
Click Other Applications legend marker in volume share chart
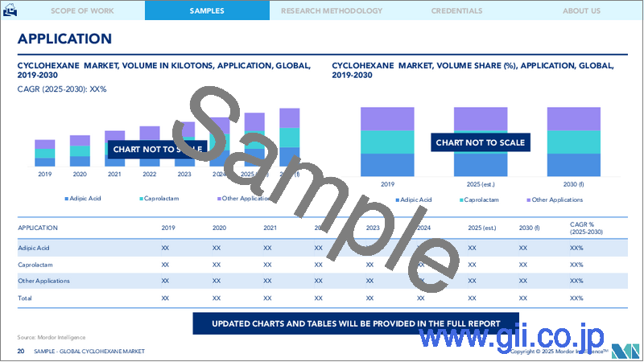[x=528, y=200]
